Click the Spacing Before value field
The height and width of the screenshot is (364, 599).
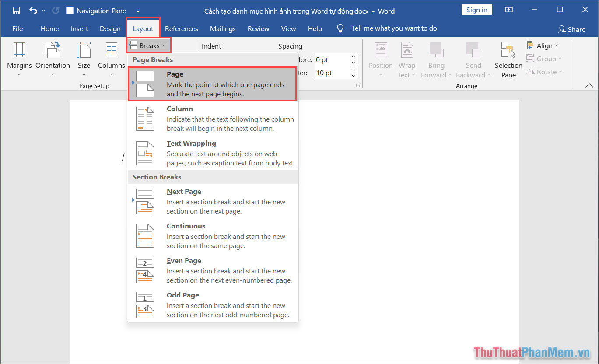(x=331, y=59)
